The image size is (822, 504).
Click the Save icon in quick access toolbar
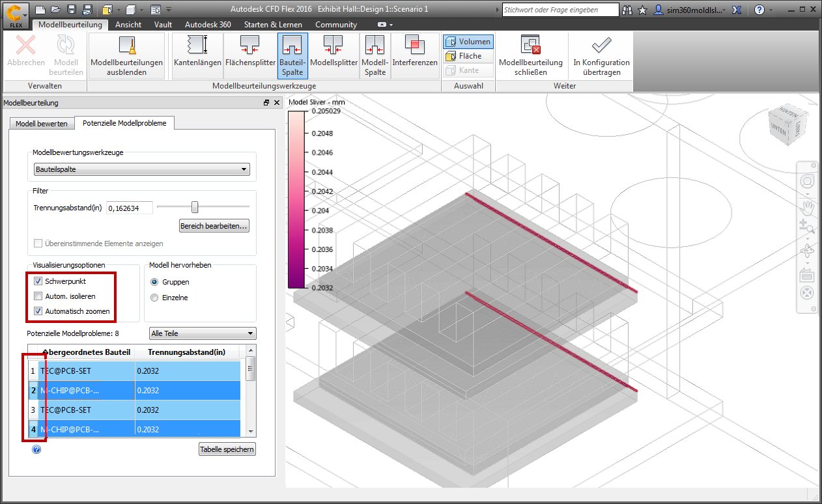click(71, 10)
